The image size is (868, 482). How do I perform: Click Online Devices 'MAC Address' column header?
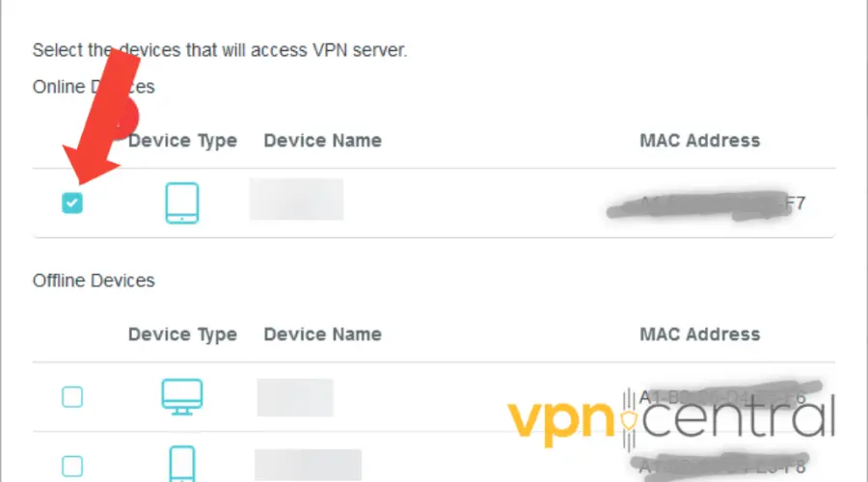click(x=699, y=141)
